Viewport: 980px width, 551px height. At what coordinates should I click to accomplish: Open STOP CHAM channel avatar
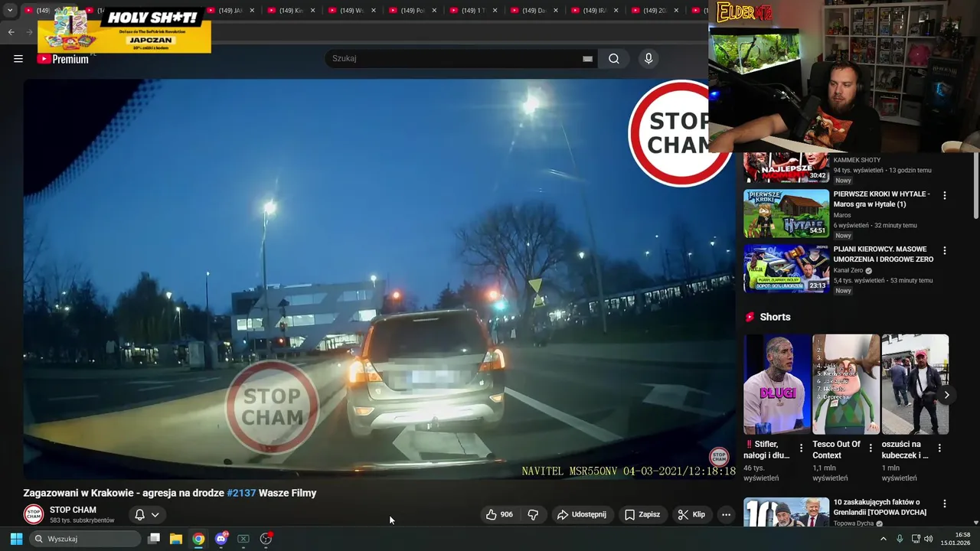(x=33, y=515)
